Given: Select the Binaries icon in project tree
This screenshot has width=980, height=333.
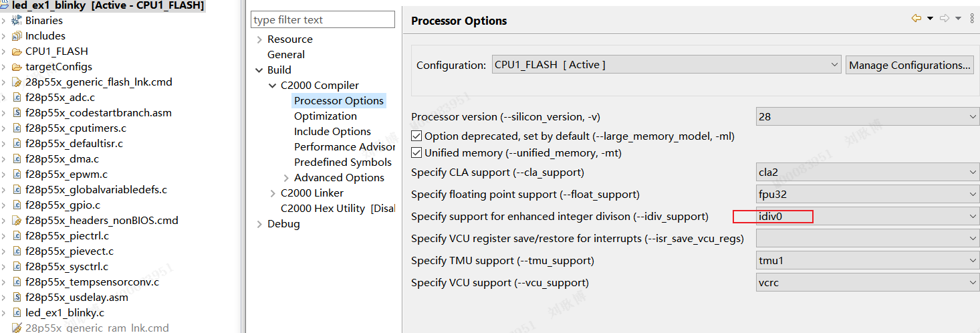Looking at the screenshot, I should (17, 21).
